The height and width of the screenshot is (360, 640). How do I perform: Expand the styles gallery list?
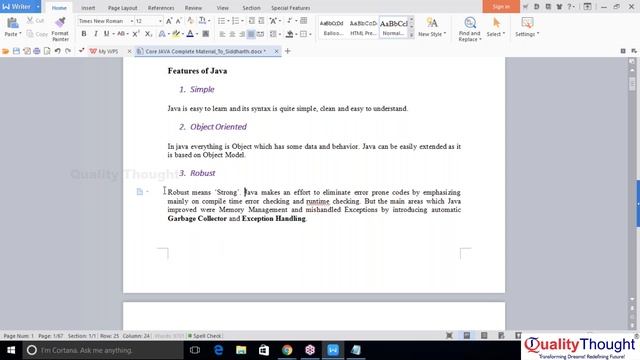[x=411, y=36]
